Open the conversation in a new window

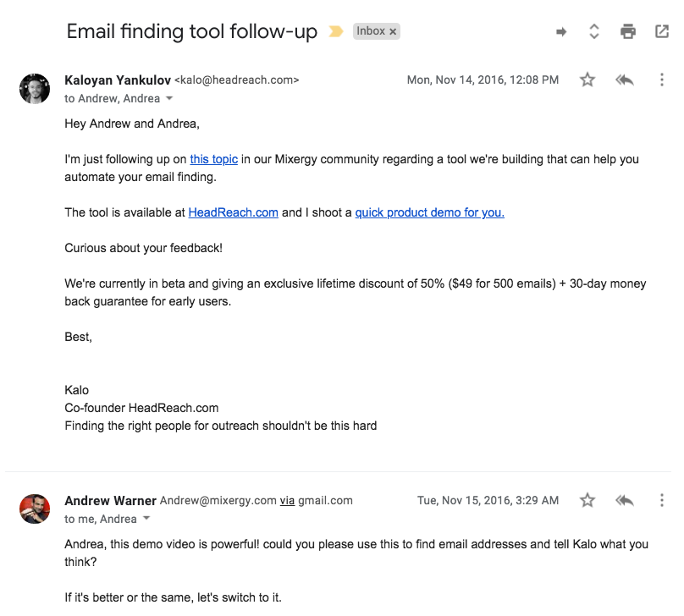pos(662,32)
